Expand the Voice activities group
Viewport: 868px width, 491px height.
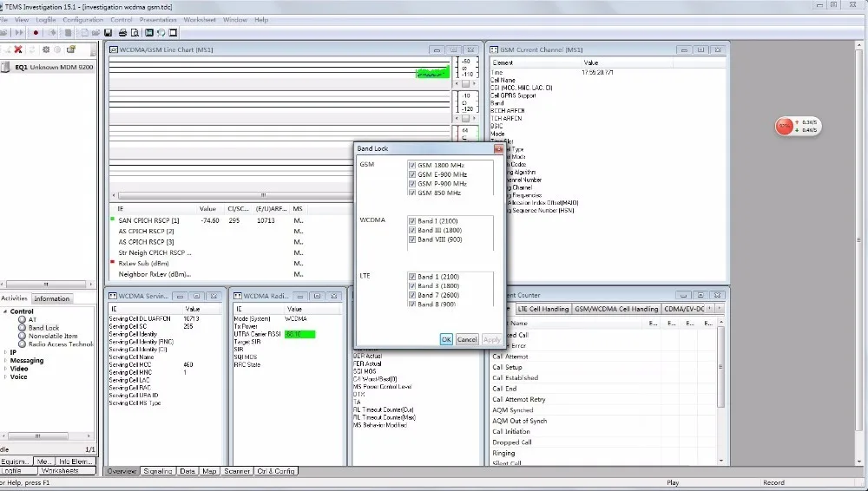pyautogui.click(x=5, y=377)
